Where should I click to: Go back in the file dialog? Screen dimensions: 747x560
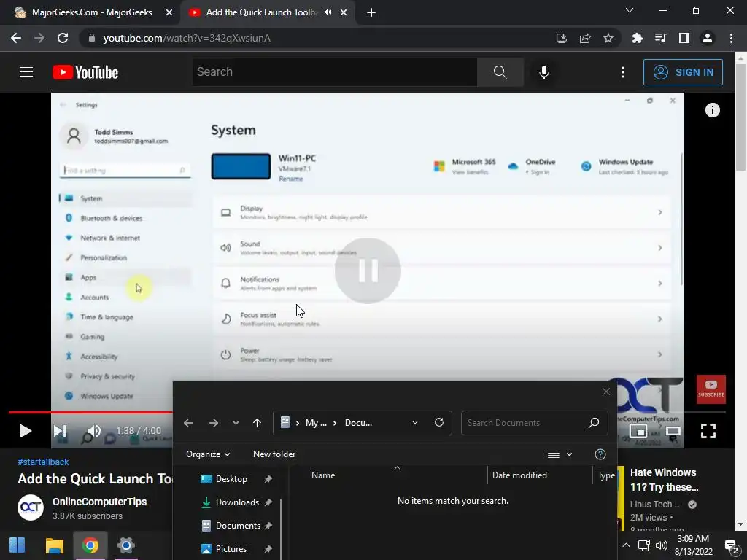coord(188,423)
